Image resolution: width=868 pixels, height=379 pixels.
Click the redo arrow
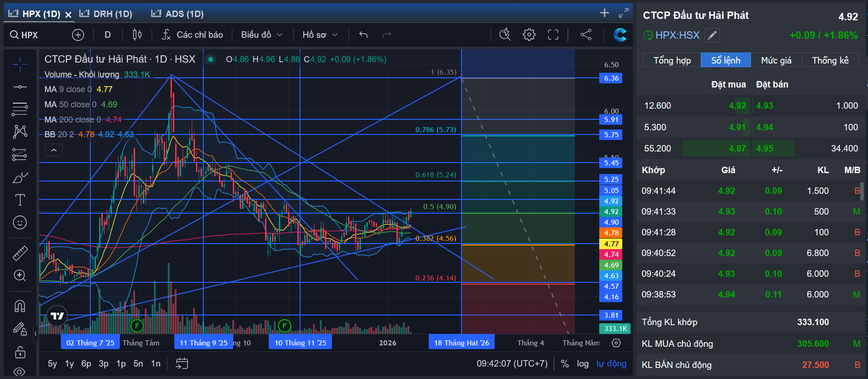[x=387, y=35]
